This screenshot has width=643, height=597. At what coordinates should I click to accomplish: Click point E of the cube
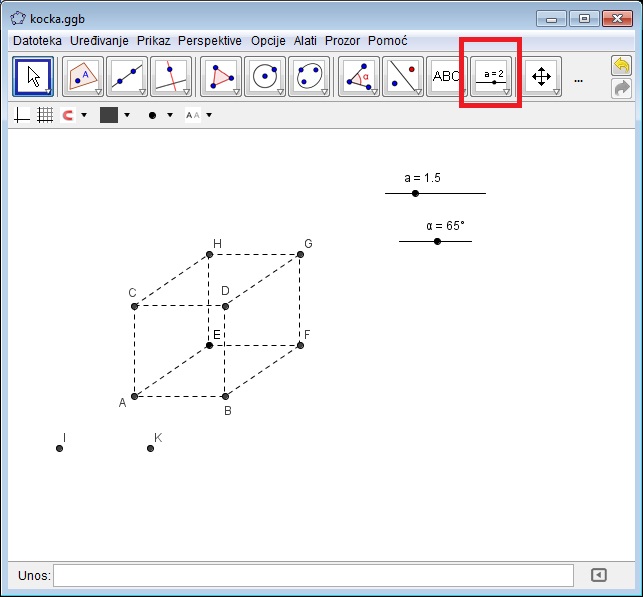point(209,345)
